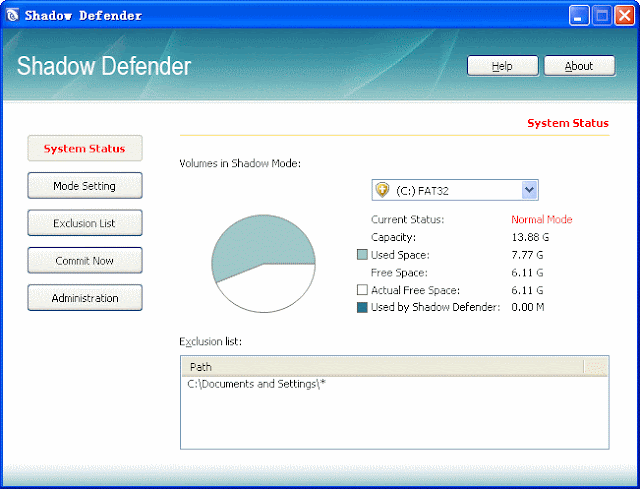Click the 0.00 M shadow usage value

point(528,307)
